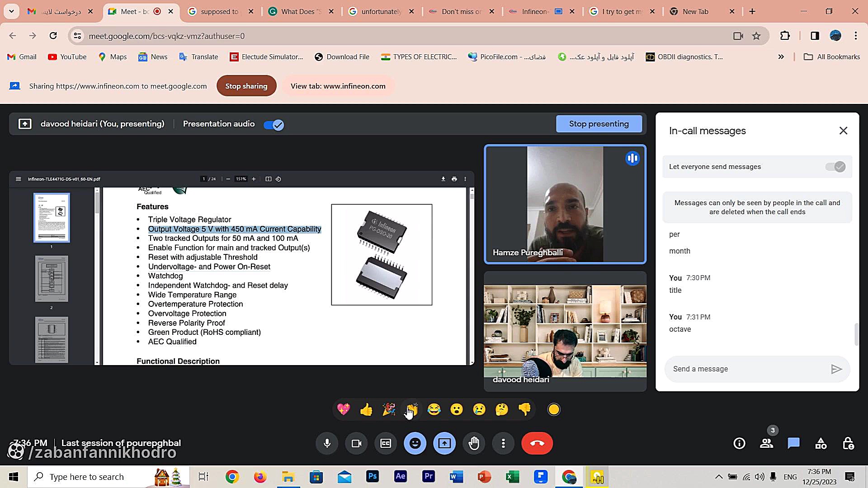Switch to the 'unfortunately' Google tab
The image size is (868, 488).
381,11
